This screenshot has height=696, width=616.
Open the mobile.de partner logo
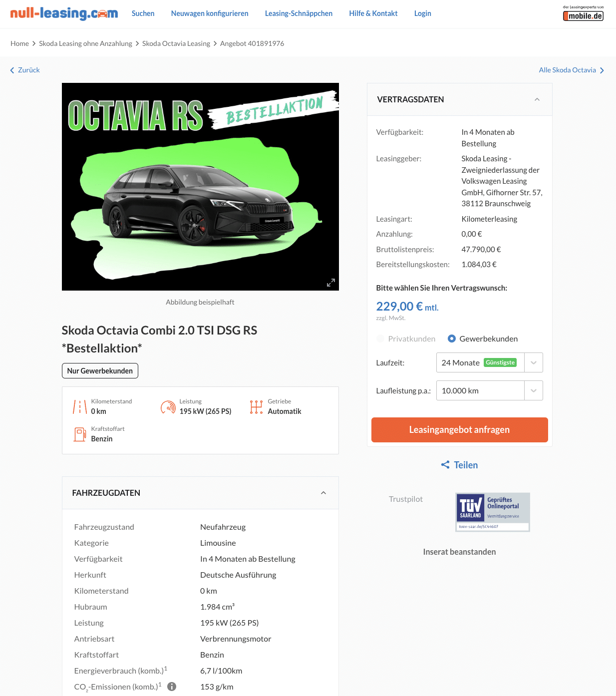coord(583,13)
